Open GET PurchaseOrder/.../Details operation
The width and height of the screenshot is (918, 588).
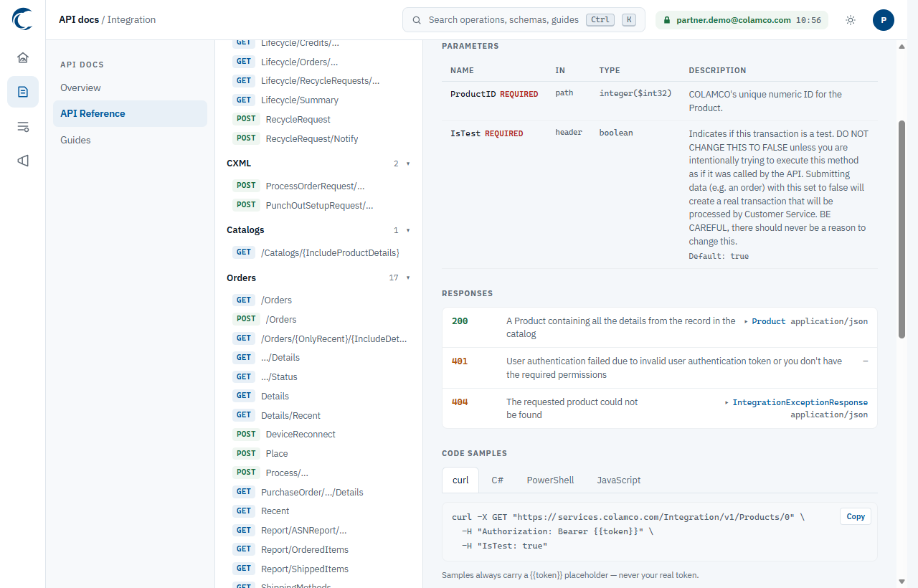click(319, 492)
